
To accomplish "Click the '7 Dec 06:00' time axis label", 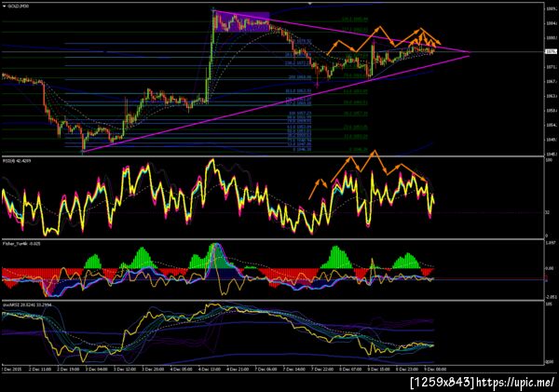I will point(266,370).
